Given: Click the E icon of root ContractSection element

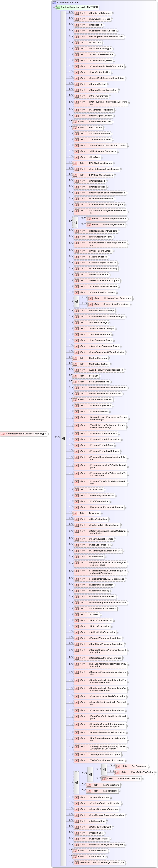Looking at the screenshot, I should point(3,434).
